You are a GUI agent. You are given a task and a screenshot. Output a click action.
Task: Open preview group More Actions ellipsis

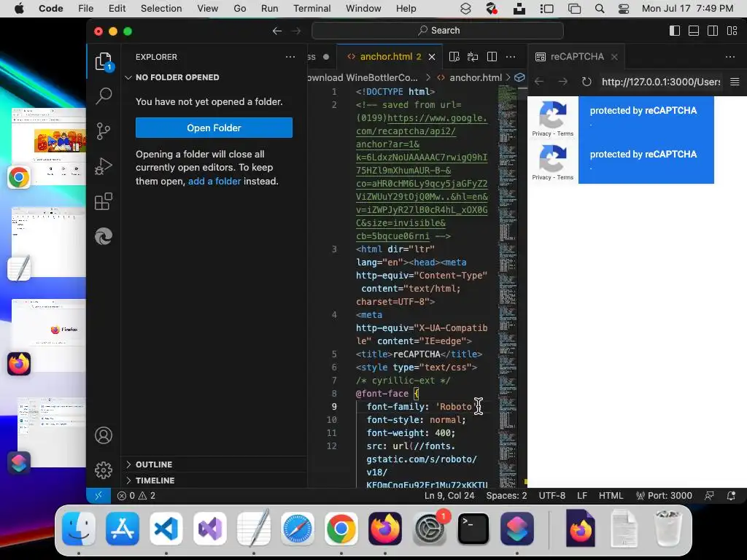(729, 57)
